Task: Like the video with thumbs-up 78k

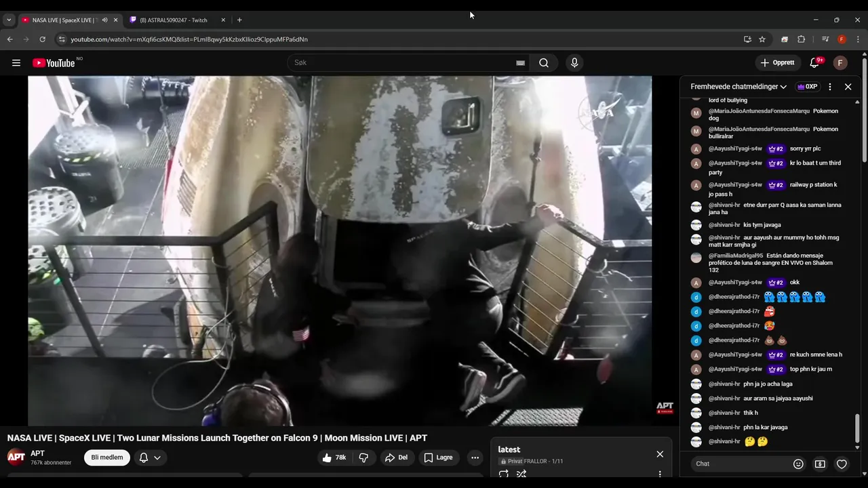Action: click(334, 457)
